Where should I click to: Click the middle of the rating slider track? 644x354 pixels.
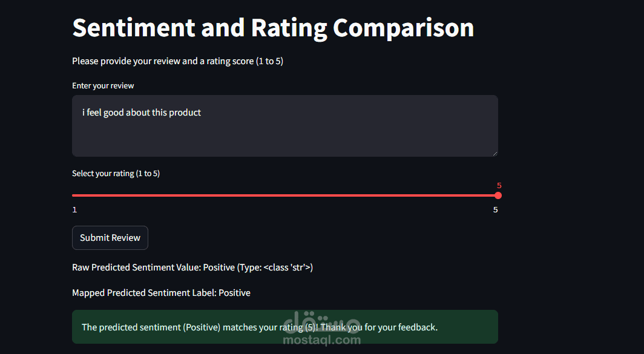click(x=285, y=195)
